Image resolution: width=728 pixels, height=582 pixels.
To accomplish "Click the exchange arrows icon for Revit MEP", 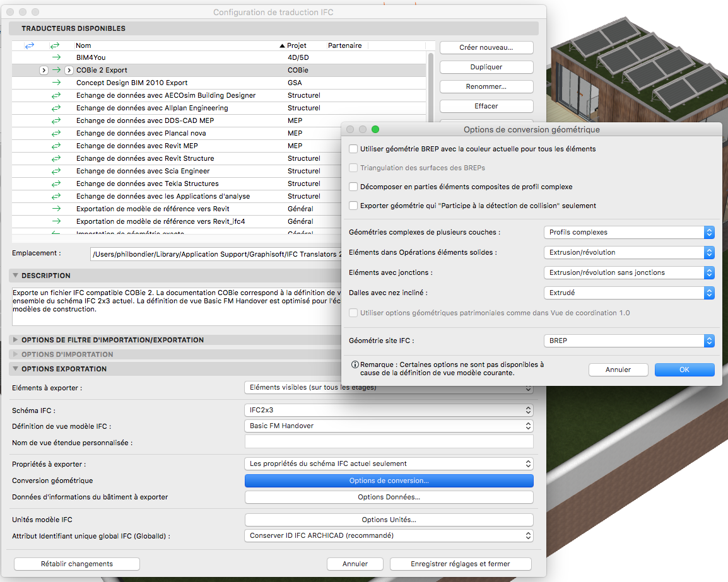I will (x=56, y=146).
